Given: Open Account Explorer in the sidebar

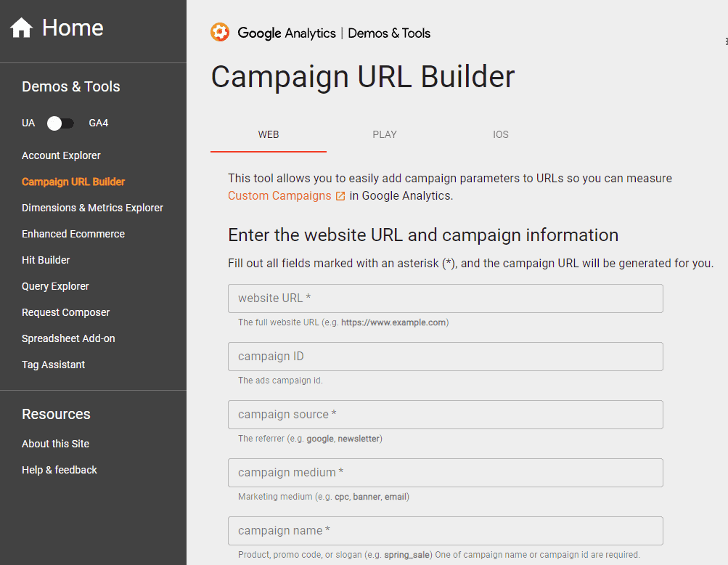Looking at the screenshot, I should click(61, 155).
